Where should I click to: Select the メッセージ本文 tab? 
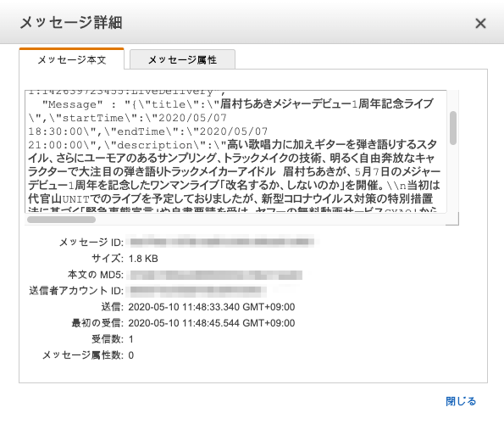72,59
